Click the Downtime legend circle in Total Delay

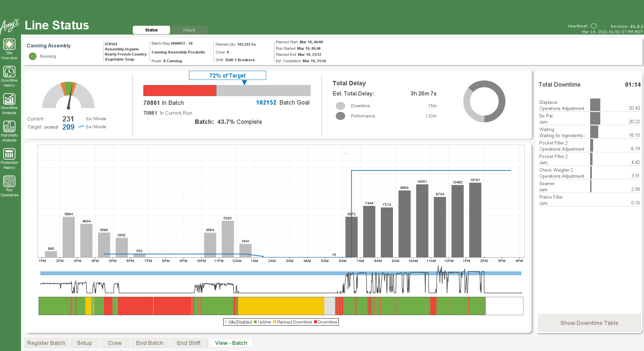(x=340, y=106)
